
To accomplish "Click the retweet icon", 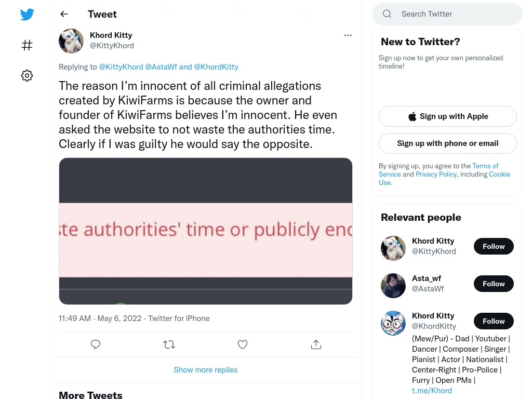I will (x=169, y=344).
